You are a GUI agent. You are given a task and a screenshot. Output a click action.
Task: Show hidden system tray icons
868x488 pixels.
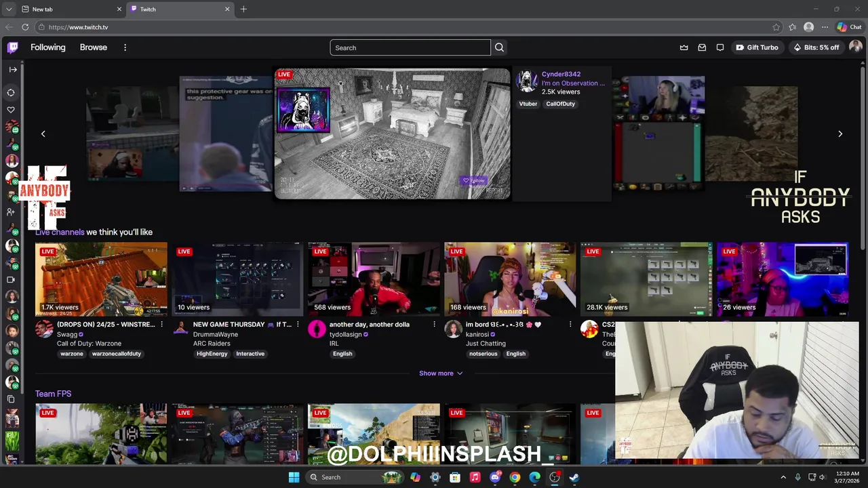click(x=783, y=477)
